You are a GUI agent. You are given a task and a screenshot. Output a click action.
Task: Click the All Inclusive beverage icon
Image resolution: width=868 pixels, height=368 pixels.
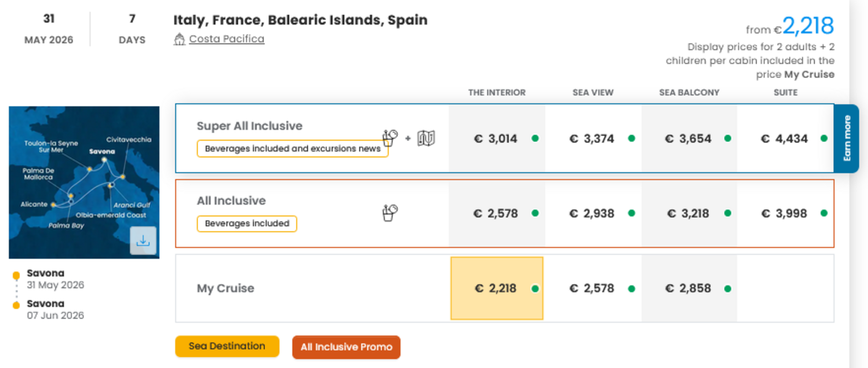390,213
